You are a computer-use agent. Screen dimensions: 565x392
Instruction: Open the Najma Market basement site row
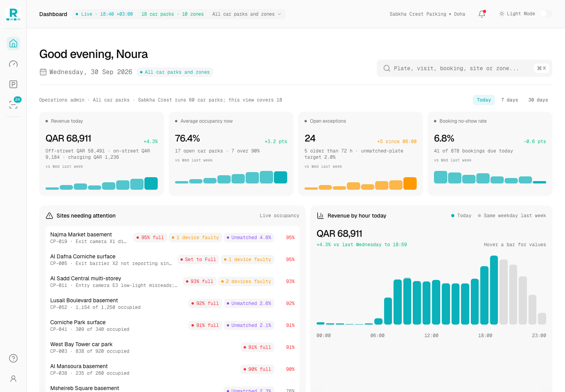pos(172,238)
